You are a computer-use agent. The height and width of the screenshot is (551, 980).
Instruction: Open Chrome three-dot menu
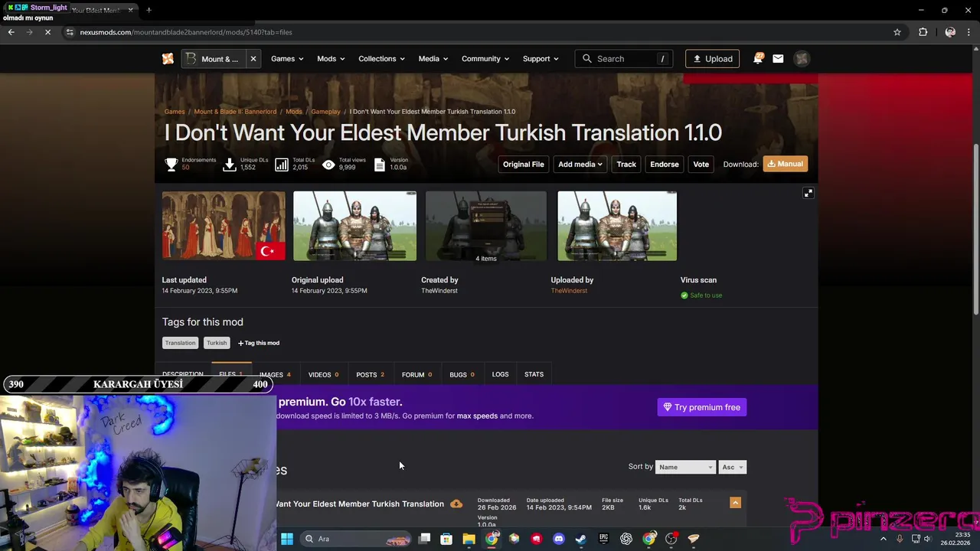point(969,32)
